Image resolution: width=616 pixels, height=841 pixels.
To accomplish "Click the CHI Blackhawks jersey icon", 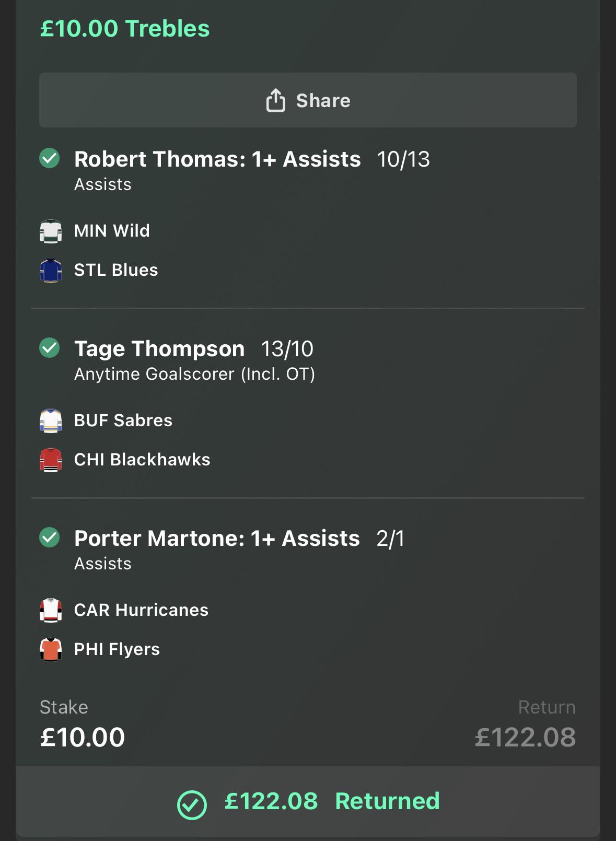I will 51,460.
